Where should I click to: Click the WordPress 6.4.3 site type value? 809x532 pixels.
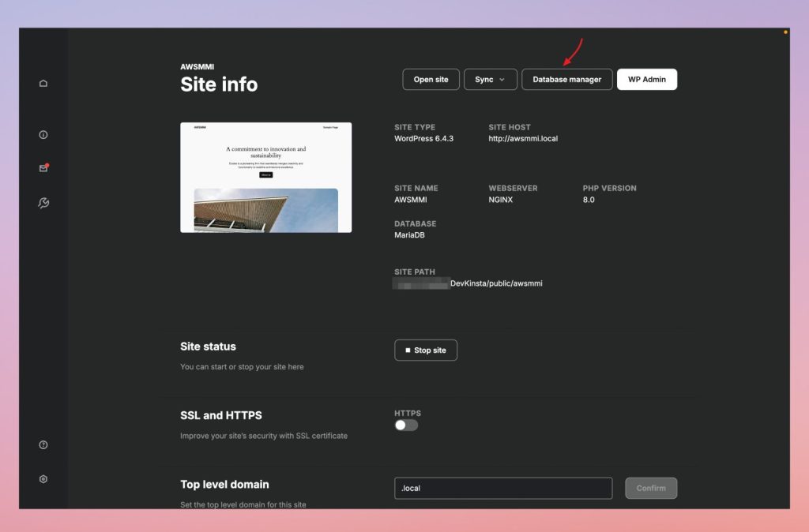[x=423, y=139]
